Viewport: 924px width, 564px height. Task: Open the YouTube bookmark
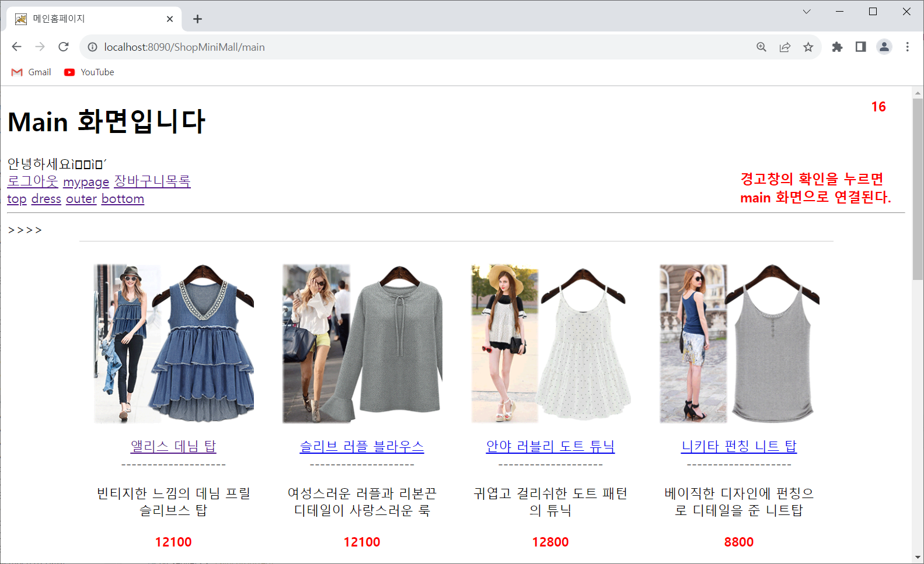89,72
